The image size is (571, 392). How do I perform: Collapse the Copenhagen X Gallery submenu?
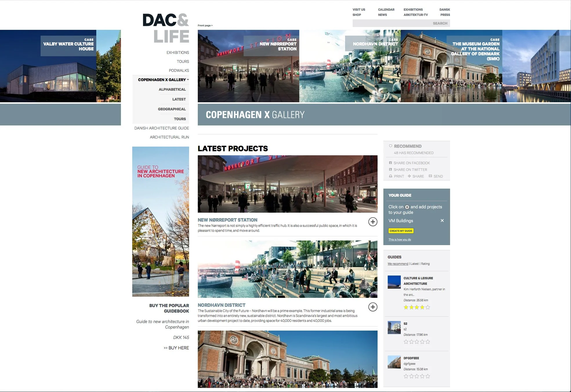pos(188,79)
